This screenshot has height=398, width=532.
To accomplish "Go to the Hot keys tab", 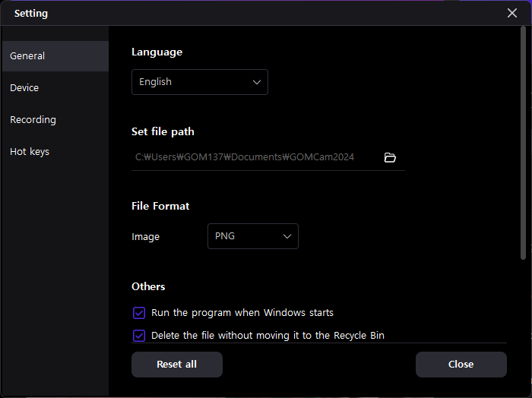I will point(30,152).
